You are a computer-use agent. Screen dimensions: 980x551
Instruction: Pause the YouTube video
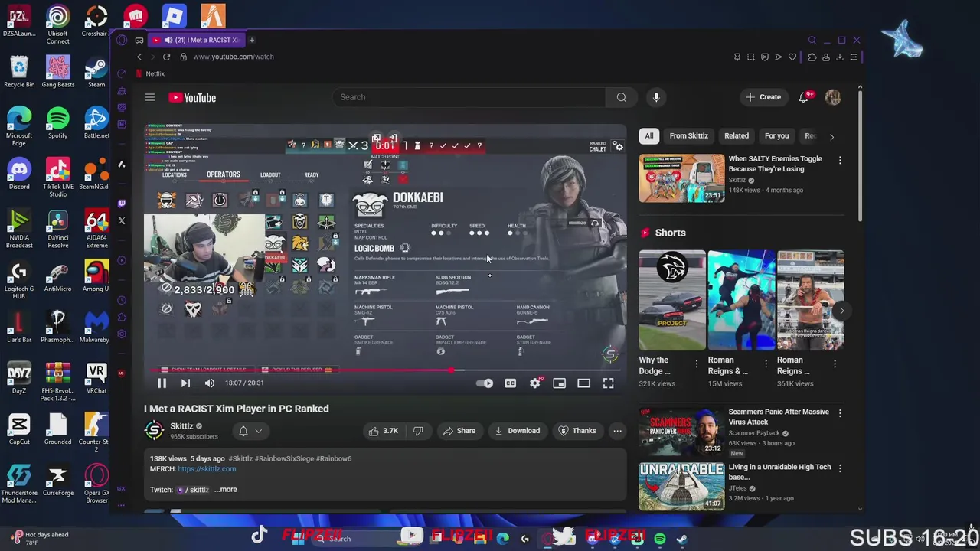pyautogui.click(x=162, y=383)
